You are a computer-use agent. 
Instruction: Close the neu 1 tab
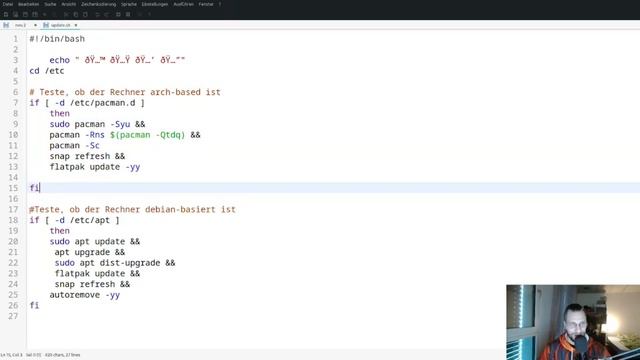(x=35, y=25)
